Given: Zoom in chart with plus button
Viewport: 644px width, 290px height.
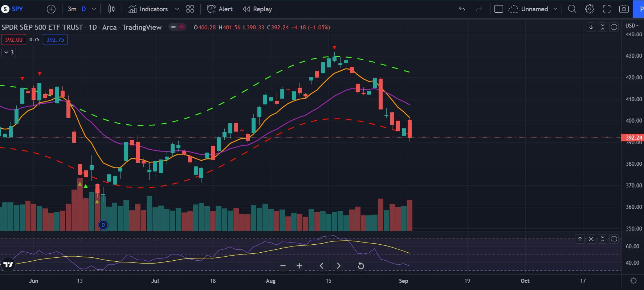Looking at the screenshot, I should click(299, 266).
